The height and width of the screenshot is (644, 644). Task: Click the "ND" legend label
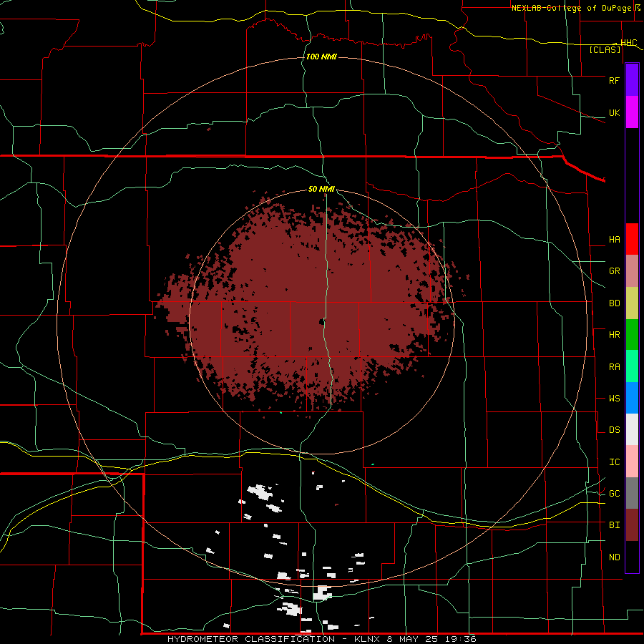614,557
